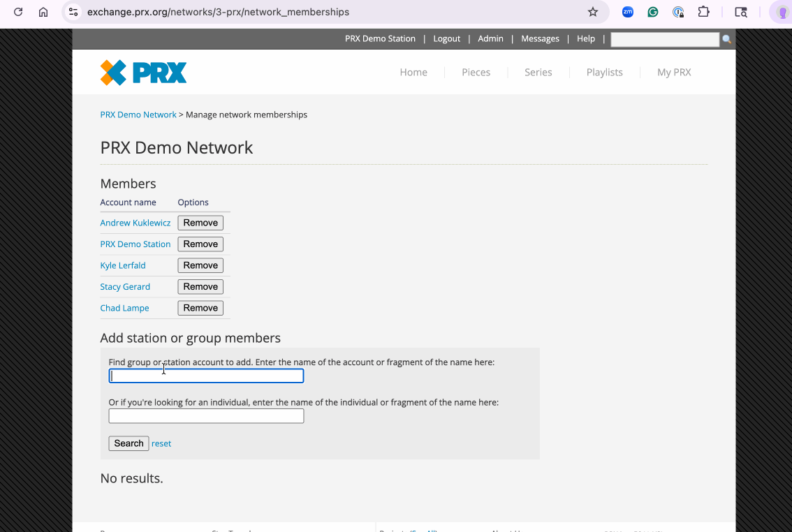Open Stacy Gerard's account link
792x532 pixels.
pos(125,287)
